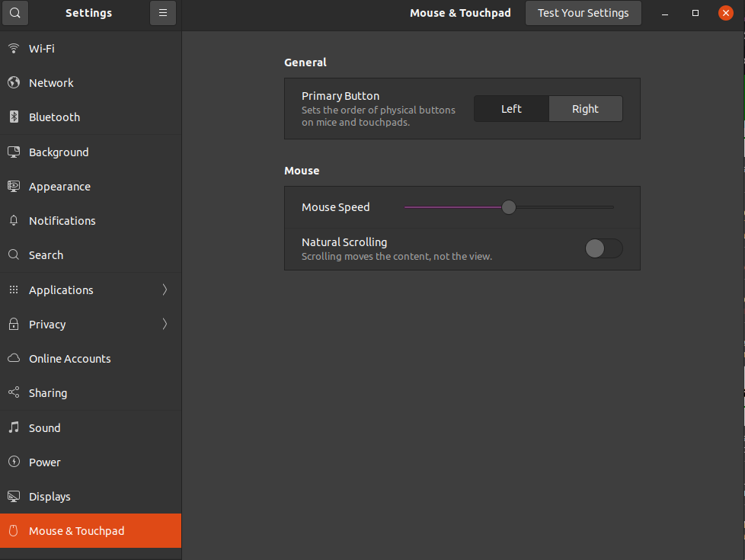Viewport: 745px width, 560px height.
Task: Click the search magnifier icon in the header
Action: pos(14,13)
